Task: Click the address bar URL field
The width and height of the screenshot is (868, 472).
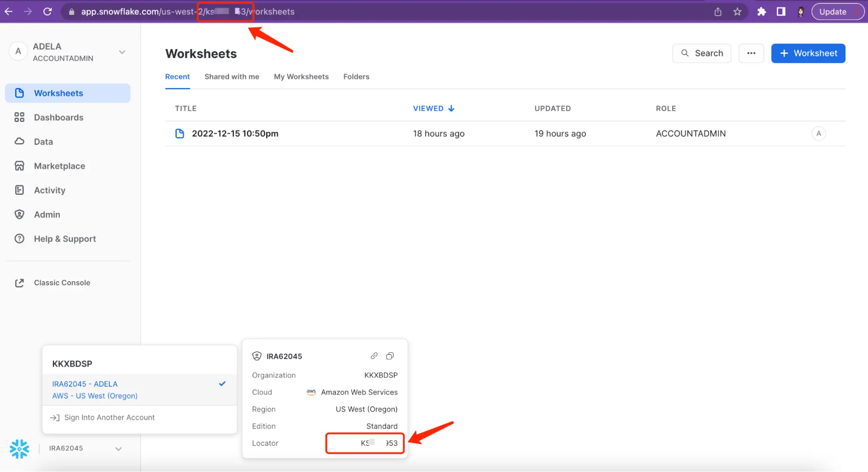Action: coord(391,12)
